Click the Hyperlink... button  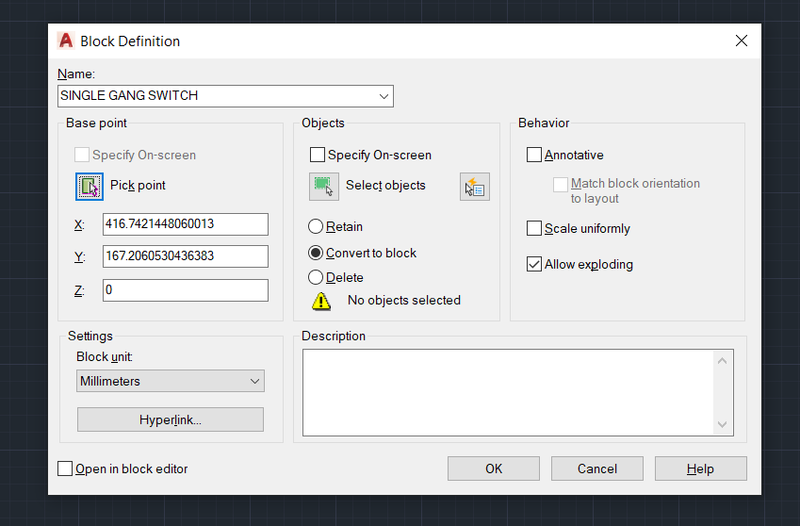pos(170,419)
